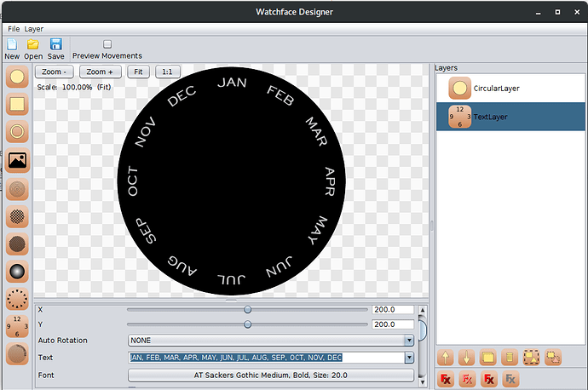Screen dimensions: 588x390
Task: Select the light dotted mesh texture tool
Action: [x=17, y=216]
